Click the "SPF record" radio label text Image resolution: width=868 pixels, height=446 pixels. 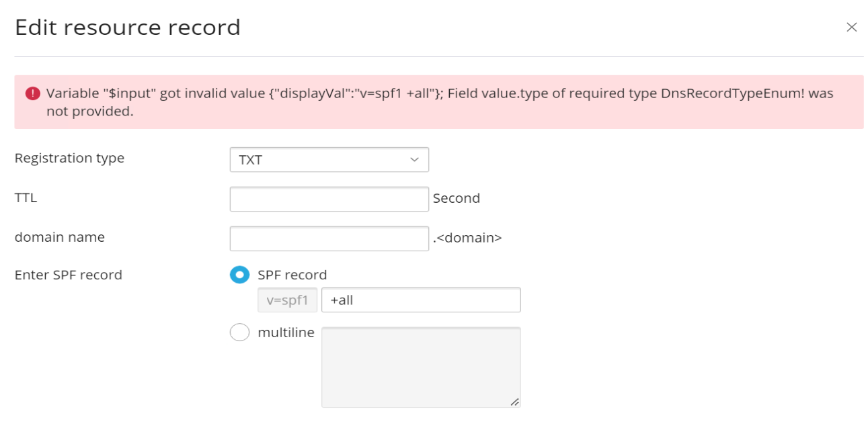pos(292,275)
